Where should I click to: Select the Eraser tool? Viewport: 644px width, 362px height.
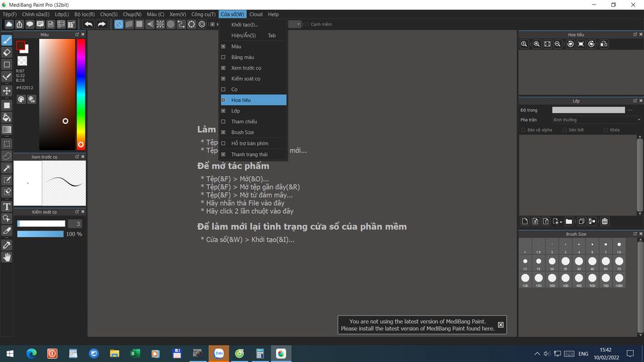(x=7, y=53)
